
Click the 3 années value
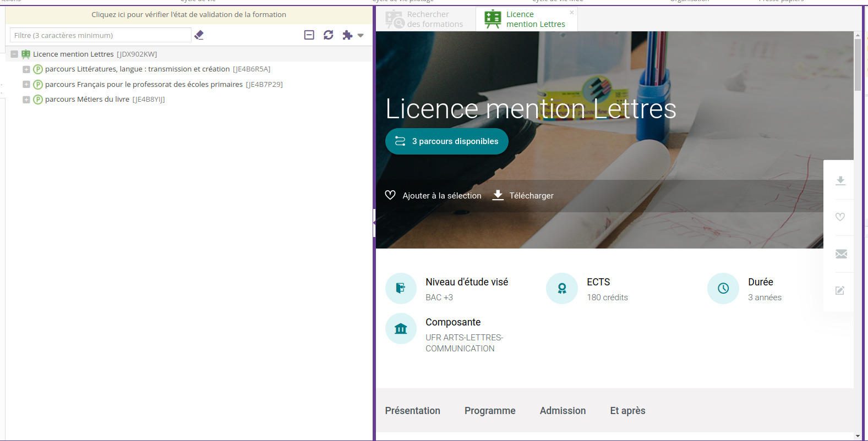(765, 297)
